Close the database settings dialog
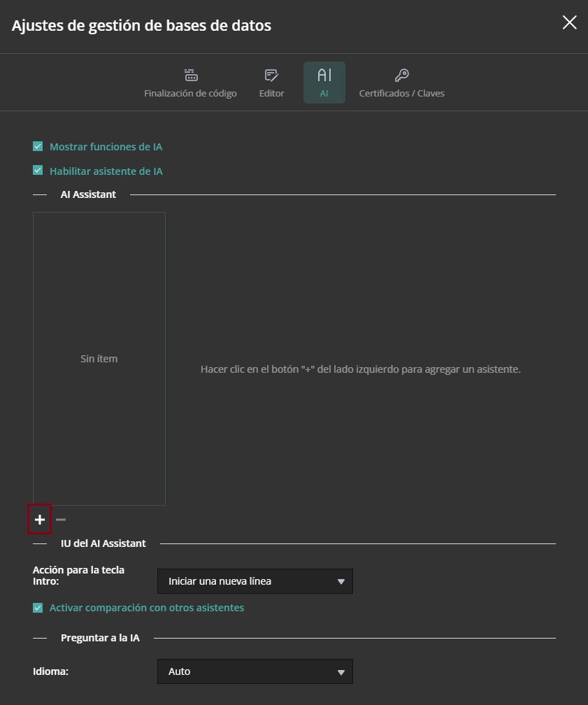Viewport: 588px width, 705px height. 569,22
